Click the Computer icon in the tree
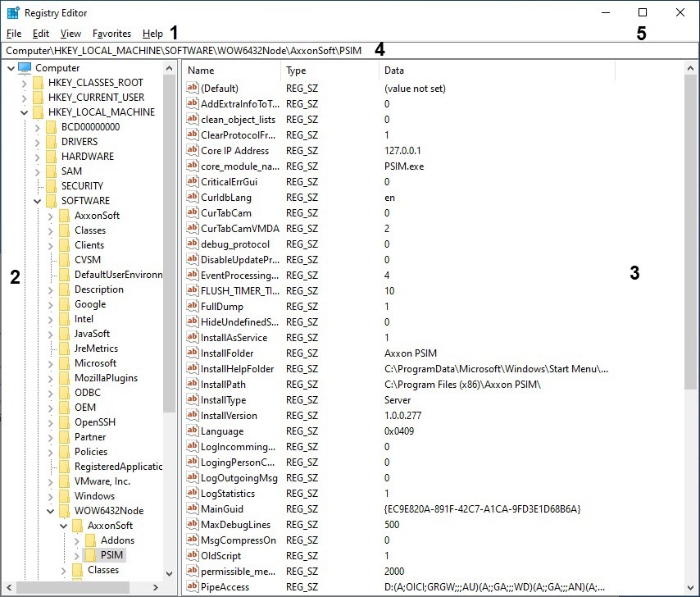 coord(25,68)
